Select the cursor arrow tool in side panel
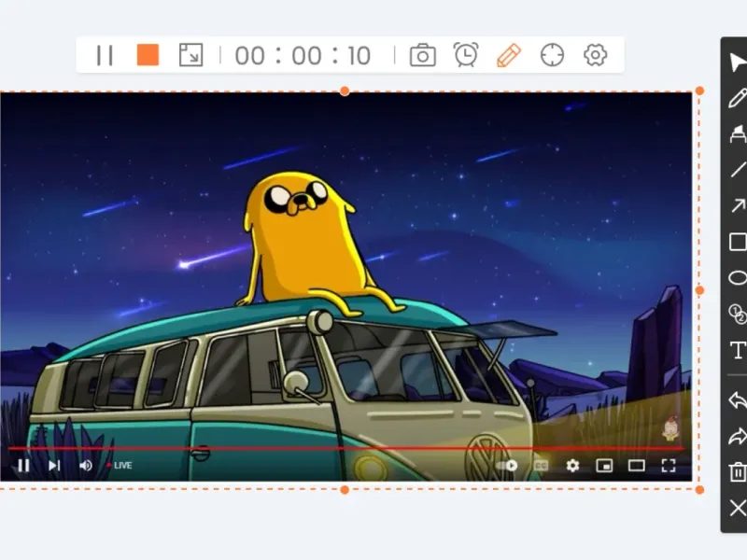The height and width of the screenshot is (560, 747). click(x=738, y=63)
